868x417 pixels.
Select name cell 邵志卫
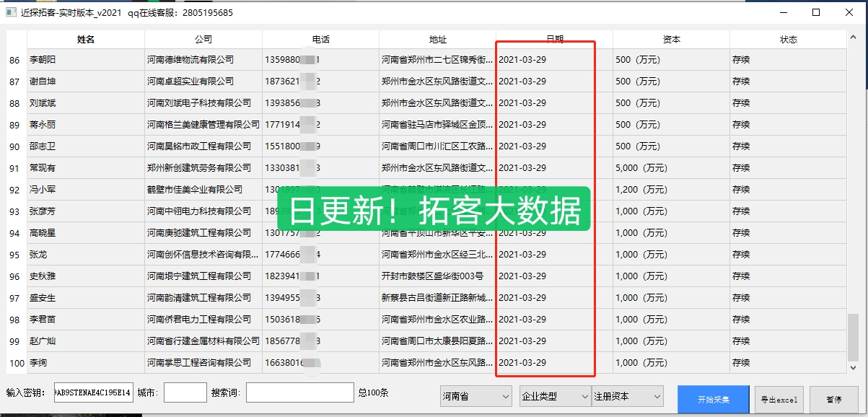[x=86, y=146]
